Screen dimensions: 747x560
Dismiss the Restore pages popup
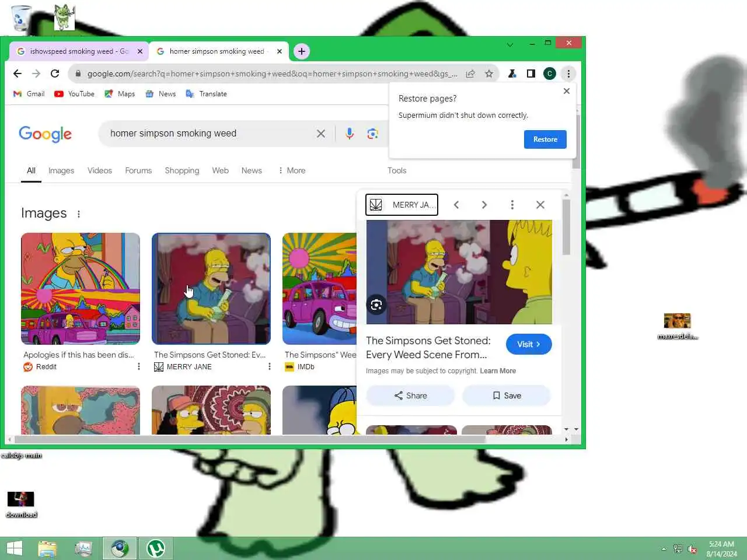tap(567, 91)
